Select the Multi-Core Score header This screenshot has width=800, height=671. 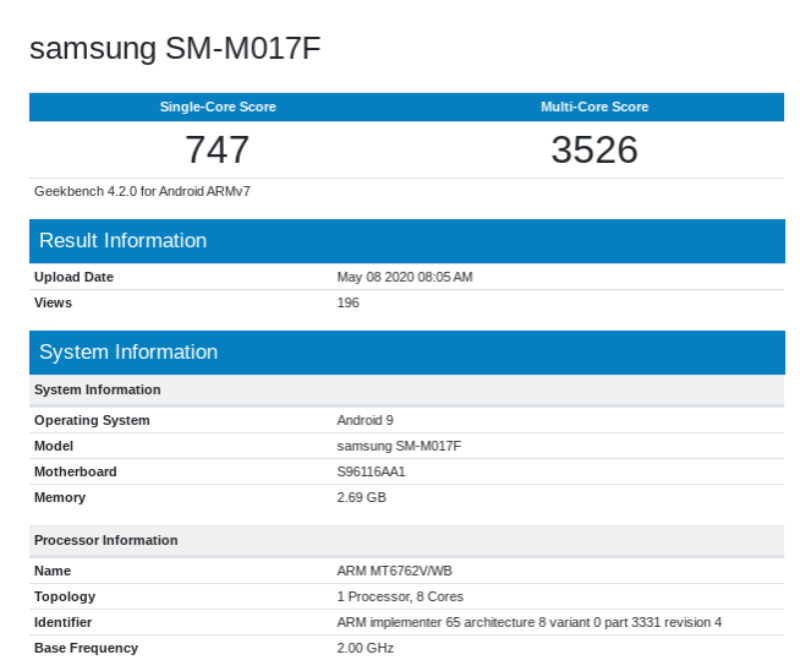coord(594,107)
